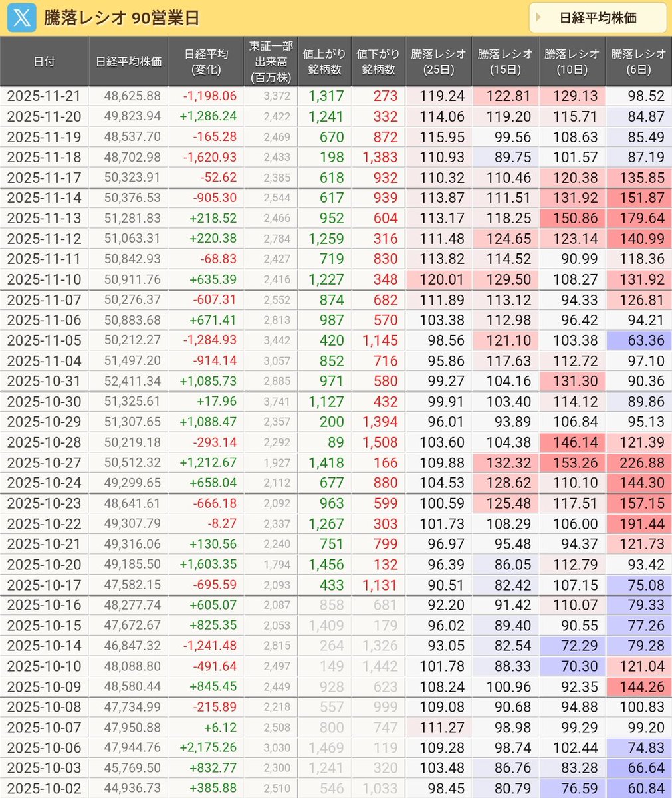Open the 日経平均株価 button

(598, 18)
